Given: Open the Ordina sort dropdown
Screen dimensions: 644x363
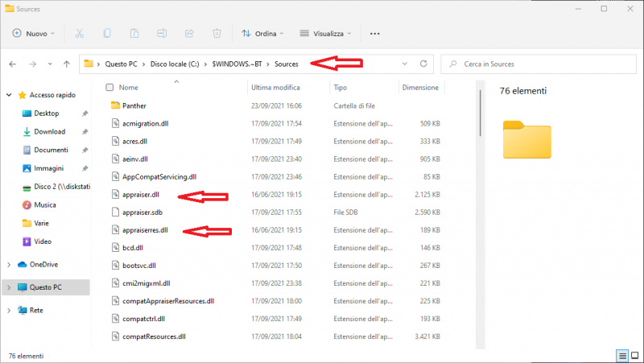Looking at the screenshot, I should coord(262,34).
